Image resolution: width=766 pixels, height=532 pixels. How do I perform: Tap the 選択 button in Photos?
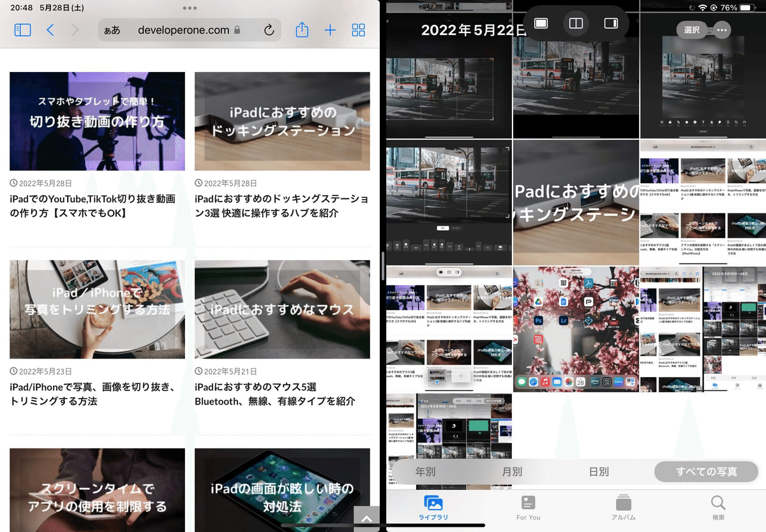[691, 29]
